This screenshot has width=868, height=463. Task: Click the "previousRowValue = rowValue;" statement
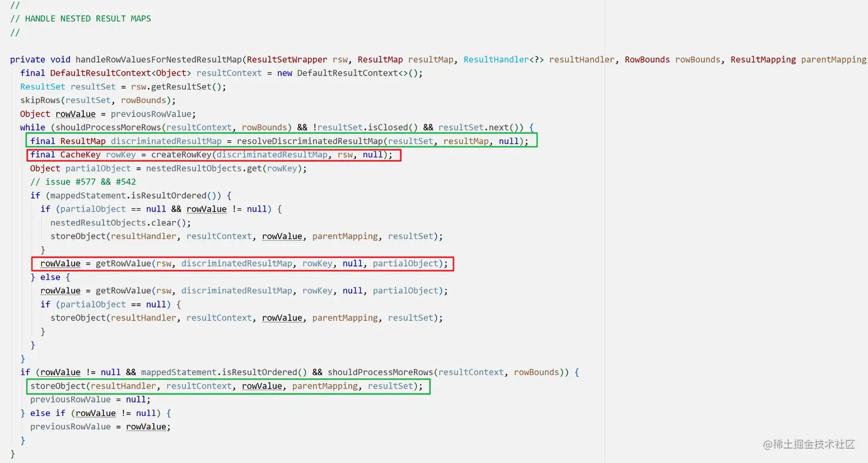point(100,427)
